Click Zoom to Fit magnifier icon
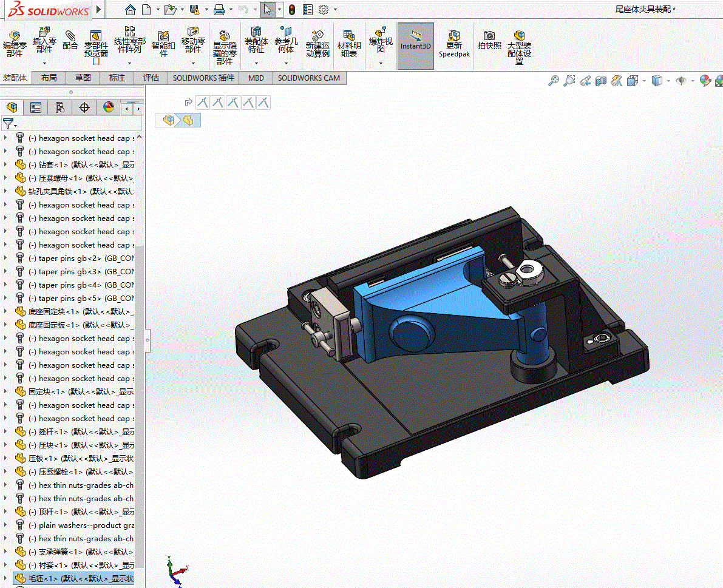 (x=553, y=81)
